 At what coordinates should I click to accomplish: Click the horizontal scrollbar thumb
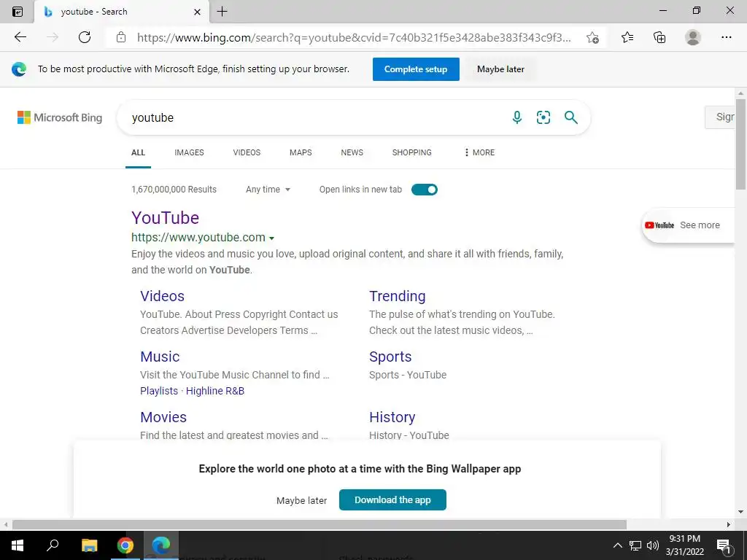pyautogui.click(x=320, y=524)
